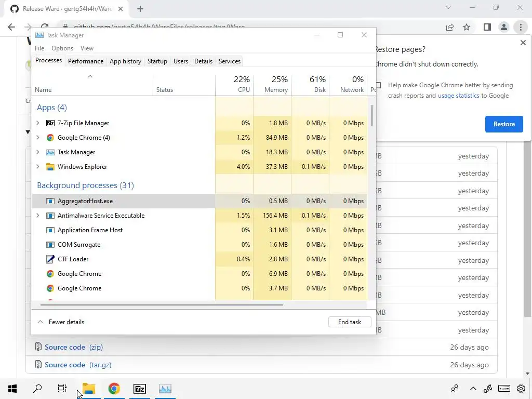Tick the crash reports checkbox in Chrome
Viewport: 532px width, 399px height.
tap(379, 85)
